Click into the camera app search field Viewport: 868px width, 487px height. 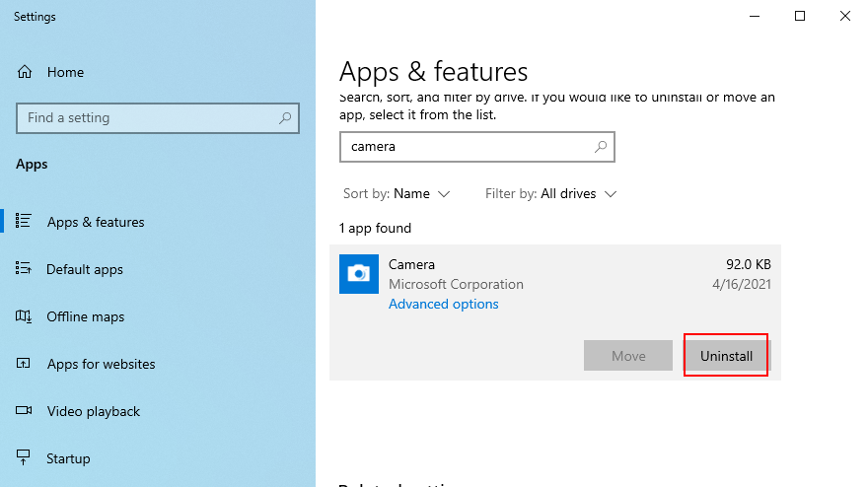tap(477, 147)
